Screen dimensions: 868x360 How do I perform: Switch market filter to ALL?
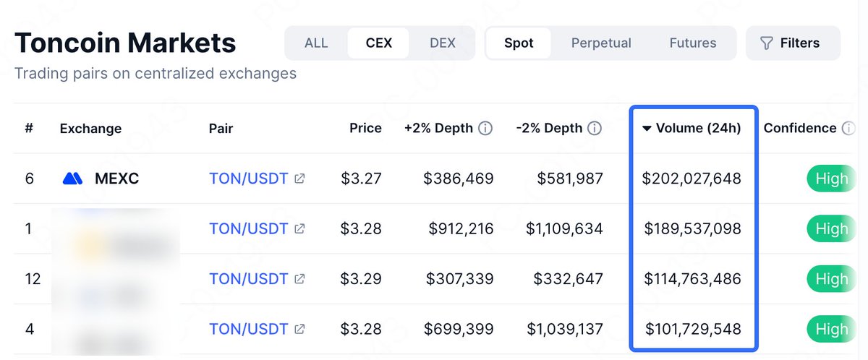[x=316, y=43]
